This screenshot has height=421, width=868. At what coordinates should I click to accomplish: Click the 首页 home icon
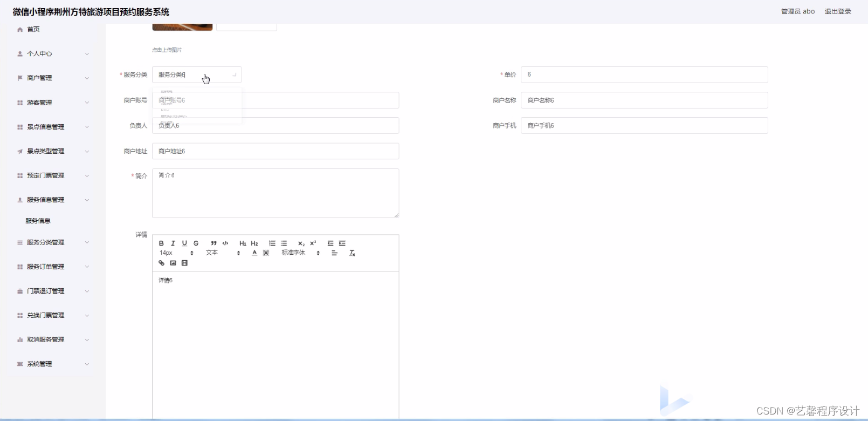(20, 30)
